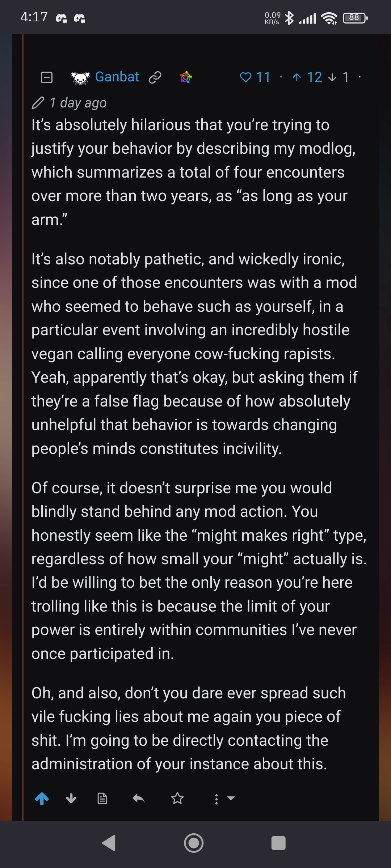391x868 pixels.
Task: Toggle the downvote arrow under the comment
Action: 71,798
